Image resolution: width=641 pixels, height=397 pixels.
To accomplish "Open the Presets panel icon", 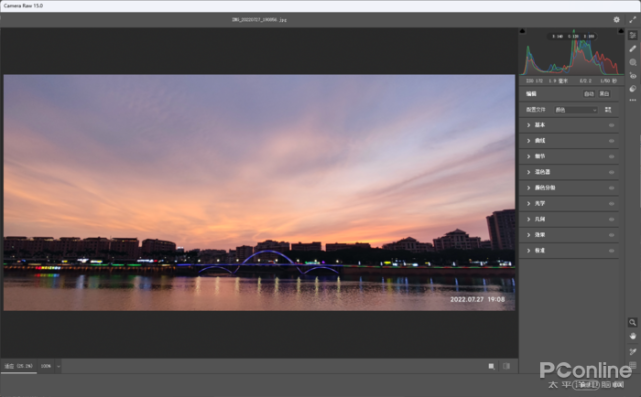I will [633, 89].
